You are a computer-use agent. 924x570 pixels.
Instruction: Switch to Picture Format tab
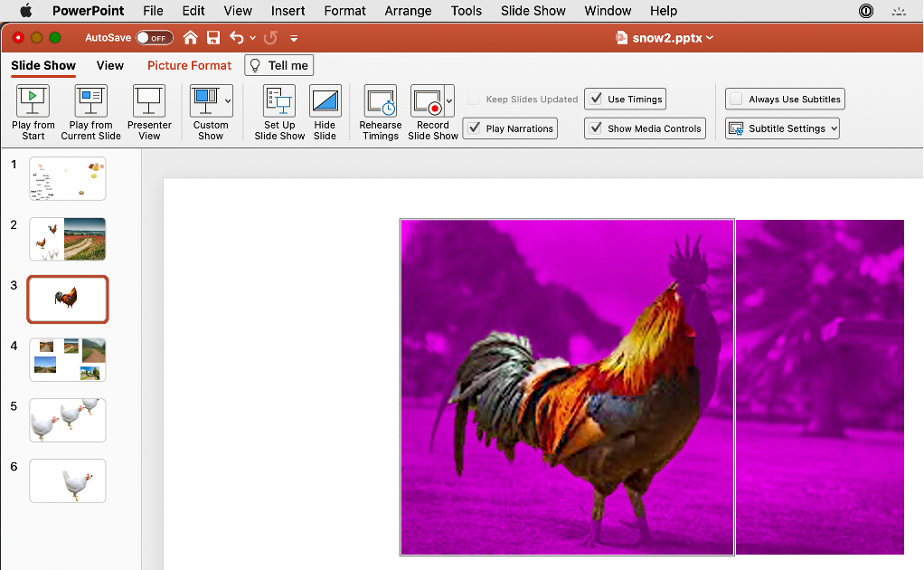[x=189, y=65]
